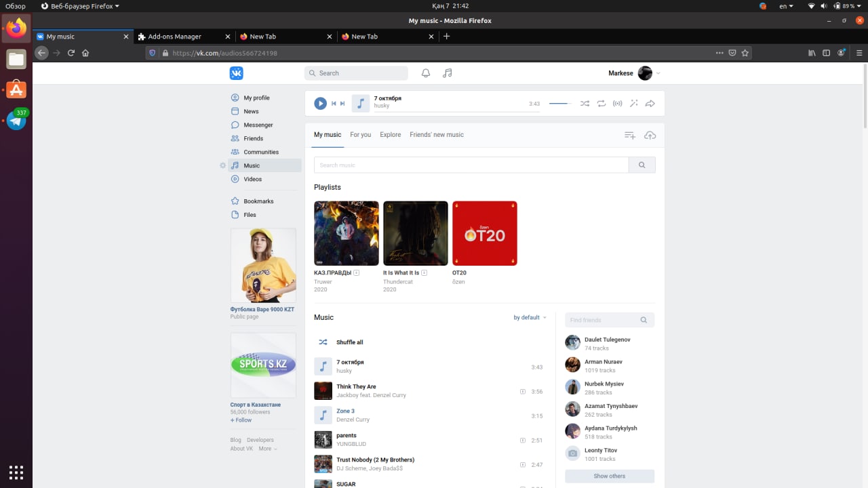
Task: Click the Search music input field
Action: (471, 165)
